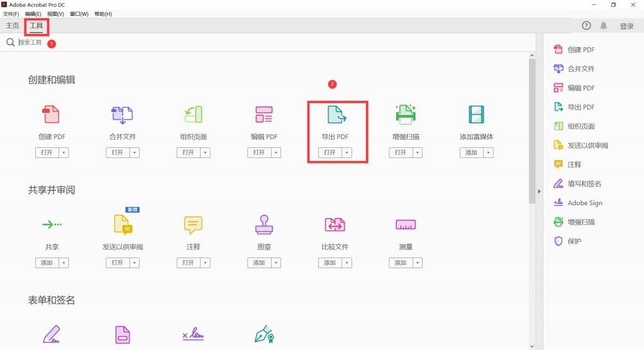This screenshot has height=350, width=644.
Task: Expand dropdown arrow under 组织页面
Action: tap(206, 152)
